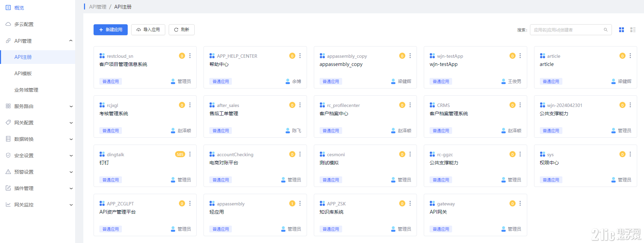
Task: Click the 刷新 refresh button
Action: click(182, 30)
